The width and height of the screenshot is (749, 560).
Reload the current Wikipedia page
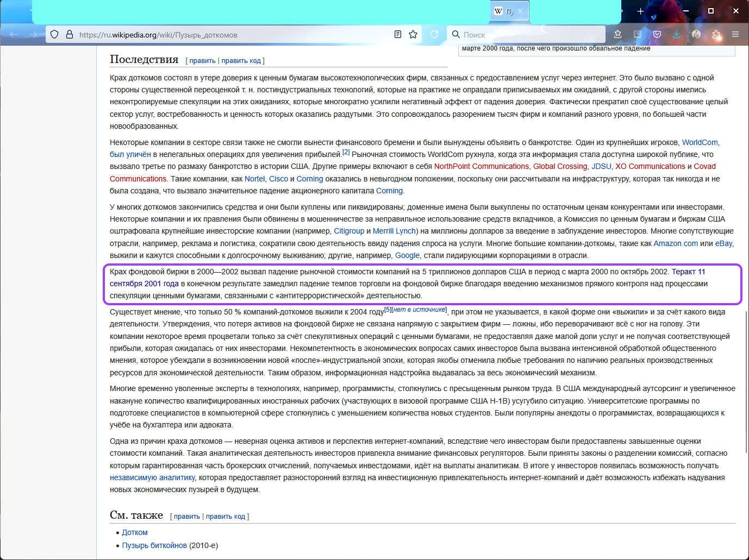click(x=434, y=34)
